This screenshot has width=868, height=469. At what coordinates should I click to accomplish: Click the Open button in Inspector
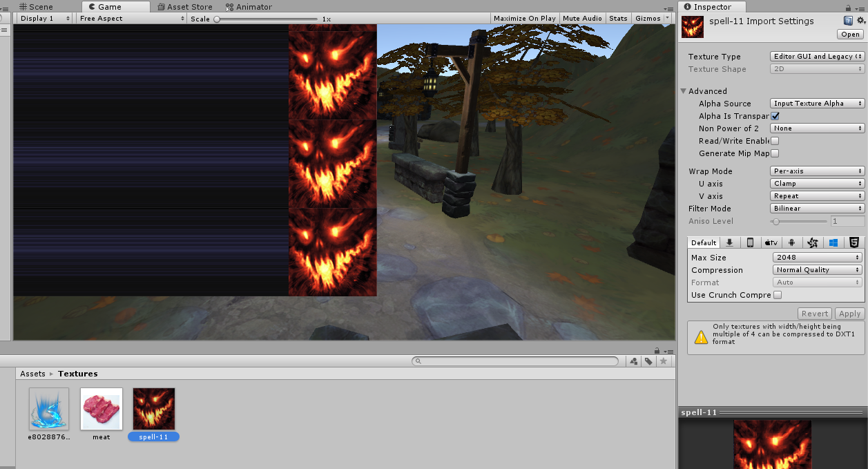coord(851,35)
